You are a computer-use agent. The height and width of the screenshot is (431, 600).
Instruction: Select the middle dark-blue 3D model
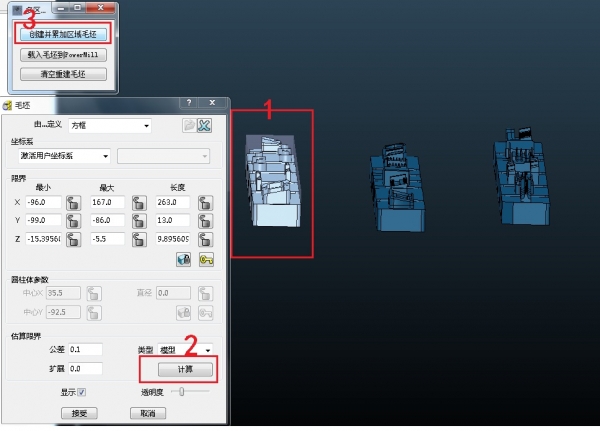[397, 188]
